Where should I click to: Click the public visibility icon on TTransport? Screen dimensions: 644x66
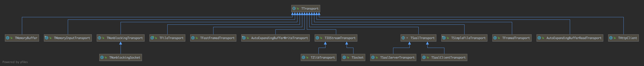click(298, 9)
